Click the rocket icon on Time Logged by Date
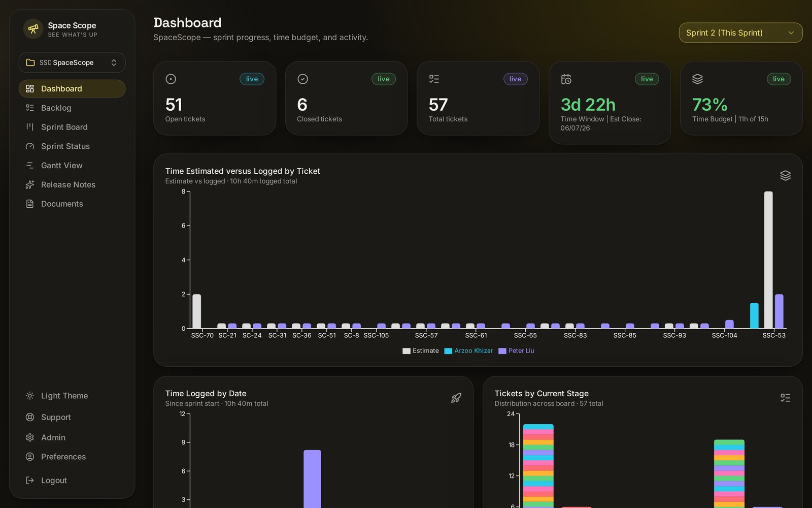The width and height of the screenshot is (812, 508). [x=456, y=398]
